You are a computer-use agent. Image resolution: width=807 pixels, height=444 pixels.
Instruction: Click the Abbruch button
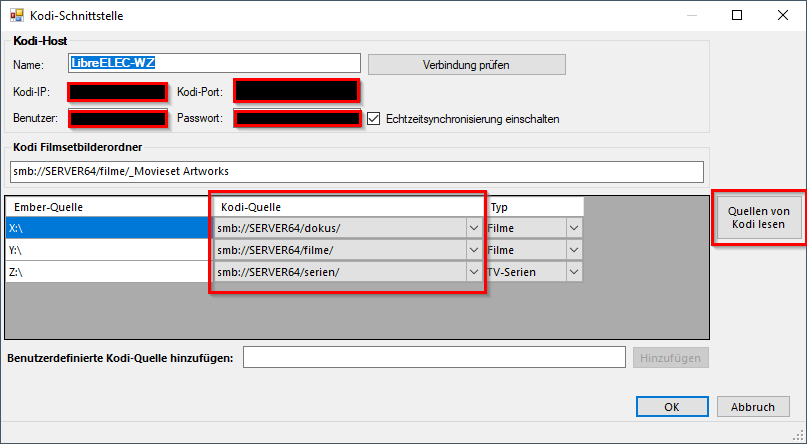(x=753, y=406)
